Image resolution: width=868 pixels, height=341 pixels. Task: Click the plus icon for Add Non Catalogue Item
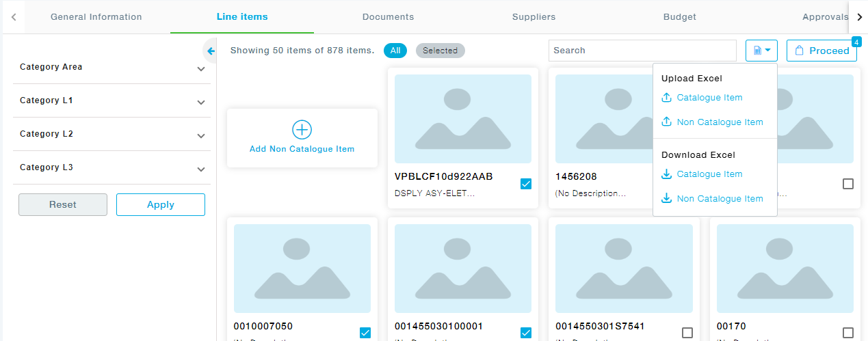(302, 130)
